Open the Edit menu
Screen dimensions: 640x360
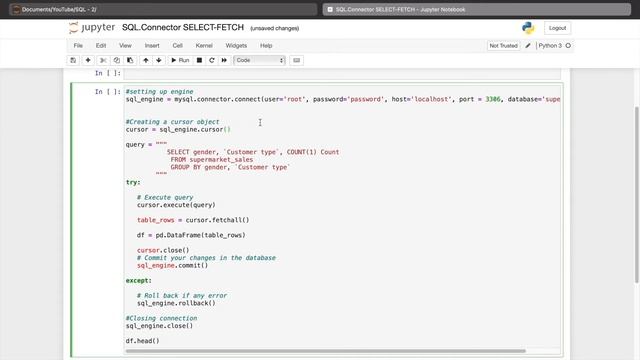(101, 46)
